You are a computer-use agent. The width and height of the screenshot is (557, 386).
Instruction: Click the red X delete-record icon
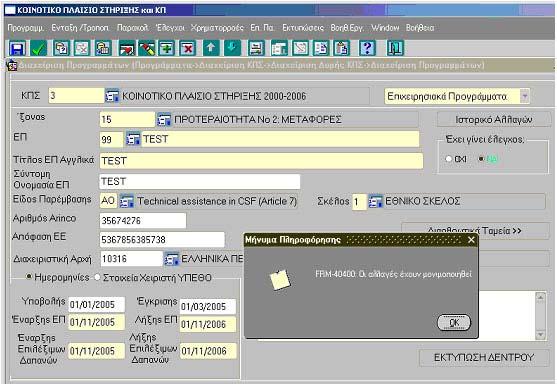click(x=188, y=48)
